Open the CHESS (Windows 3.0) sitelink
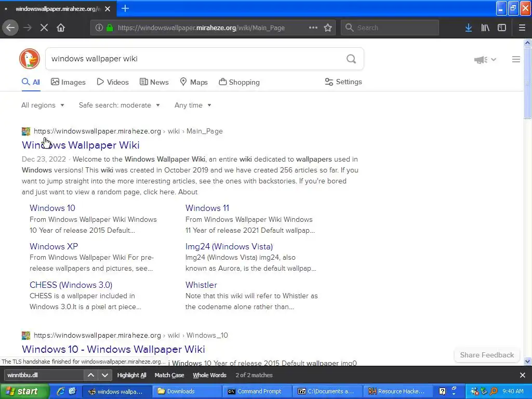The height and width of the screenshot is (399, 532). coord(71,285)
